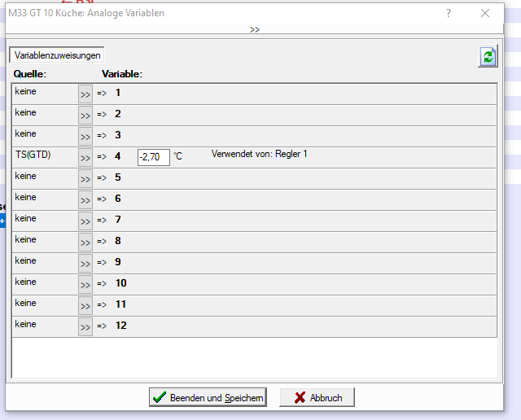Click the >> button for variable 6
Screen dimensions: 521x420
coord(85,199)
